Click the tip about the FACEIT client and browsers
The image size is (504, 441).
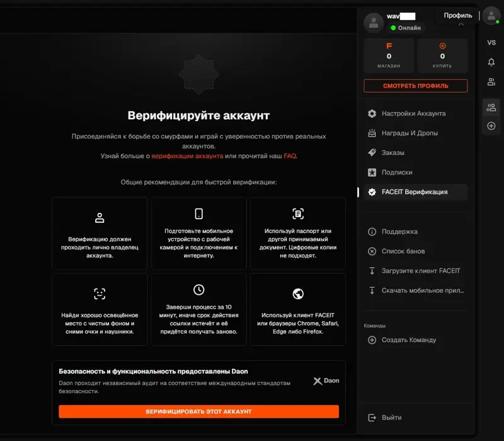point(298,309)
